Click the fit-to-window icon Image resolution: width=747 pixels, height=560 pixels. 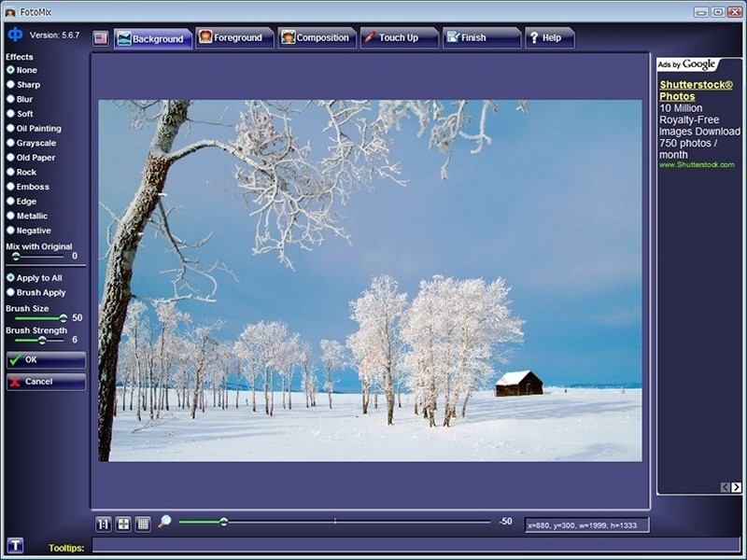coord(123,525)
